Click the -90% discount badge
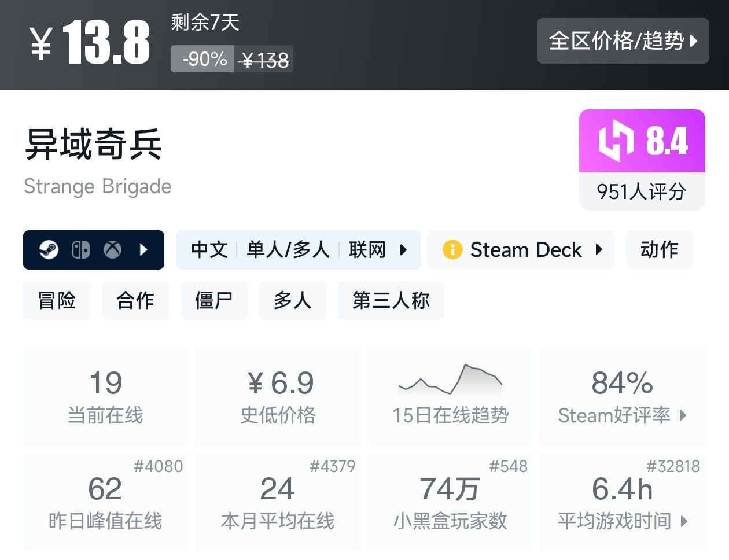The width and height of the screenshot is (729, 560). [204, 59]
